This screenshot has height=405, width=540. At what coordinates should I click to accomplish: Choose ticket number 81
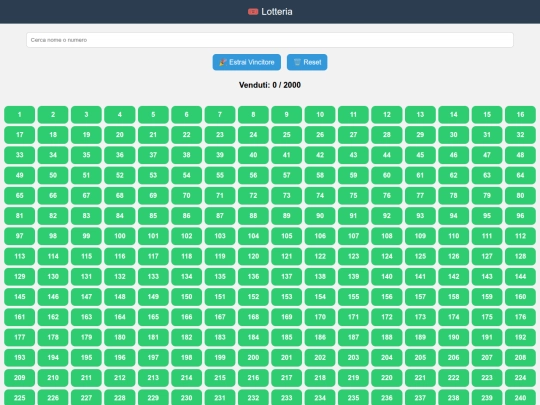(20, 216)
